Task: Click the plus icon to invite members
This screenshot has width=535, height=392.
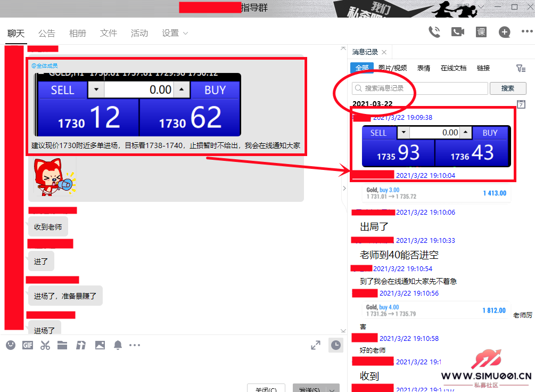Action: pos(504,32)
